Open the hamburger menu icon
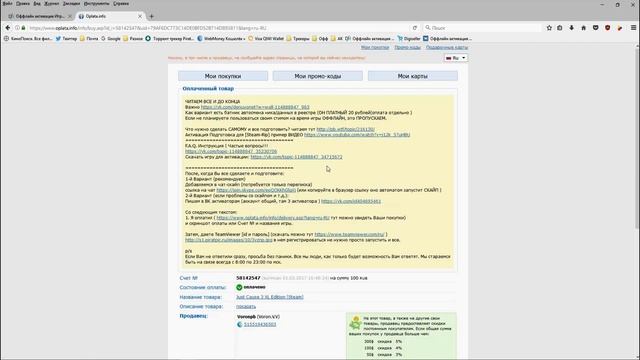Viewport: 640px width, 360px height. click(633, 28)
